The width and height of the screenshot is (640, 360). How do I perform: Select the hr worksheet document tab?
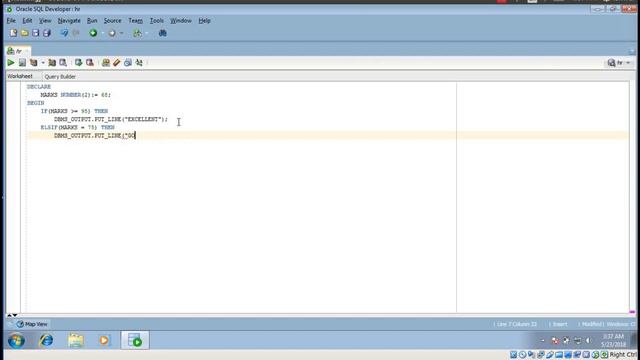click(x=18, y=51)
